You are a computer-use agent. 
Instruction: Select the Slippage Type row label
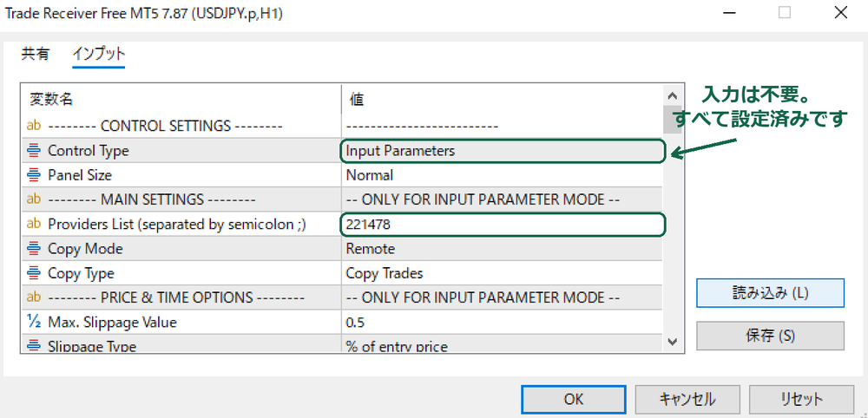point(92,346)
